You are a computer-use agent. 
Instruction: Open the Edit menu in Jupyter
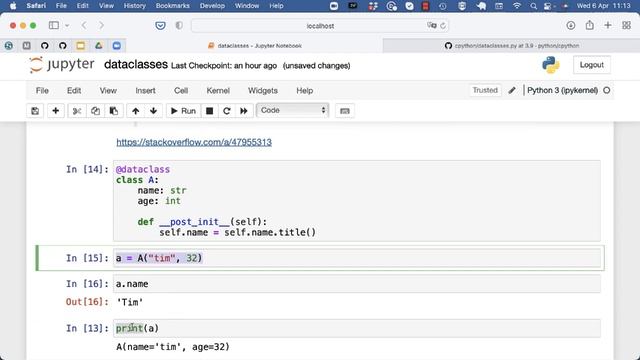click(74, 91)
